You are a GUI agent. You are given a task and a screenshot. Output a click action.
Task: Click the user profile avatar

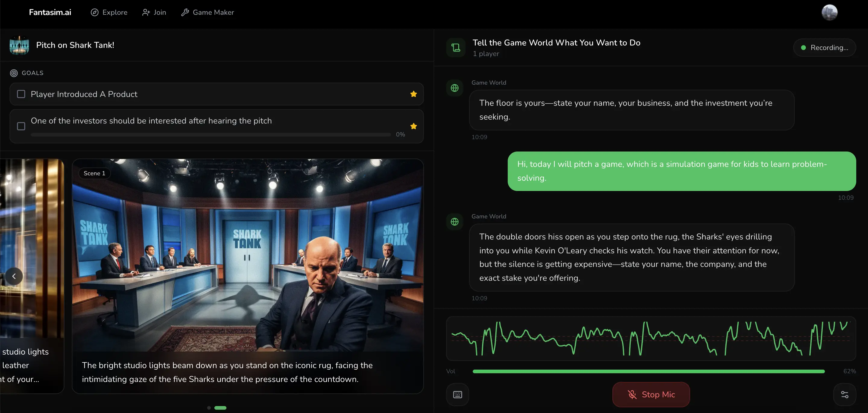pos(829,12)
